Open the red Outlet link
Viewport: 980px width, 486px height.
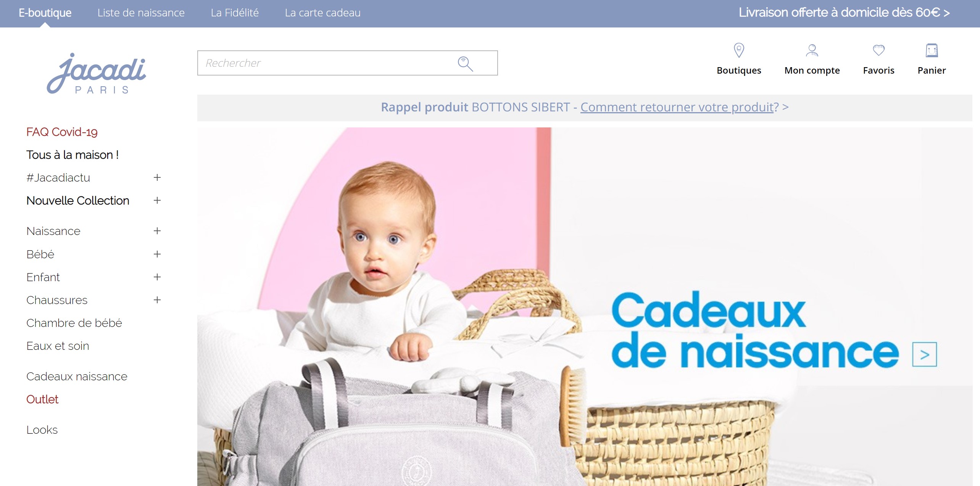coord(42,399)
